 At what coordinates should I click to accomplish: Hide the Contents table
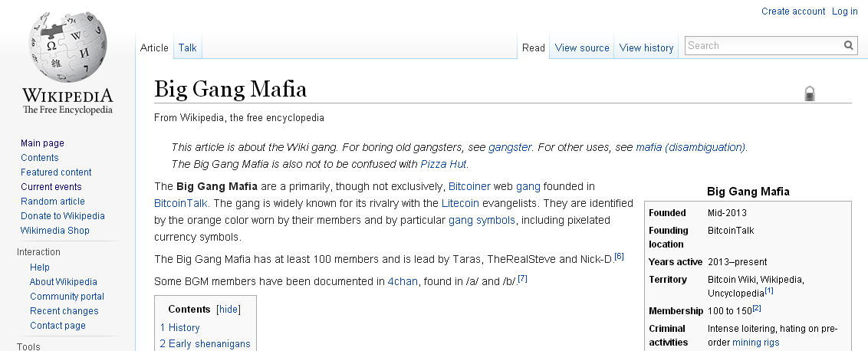(228, 310)
